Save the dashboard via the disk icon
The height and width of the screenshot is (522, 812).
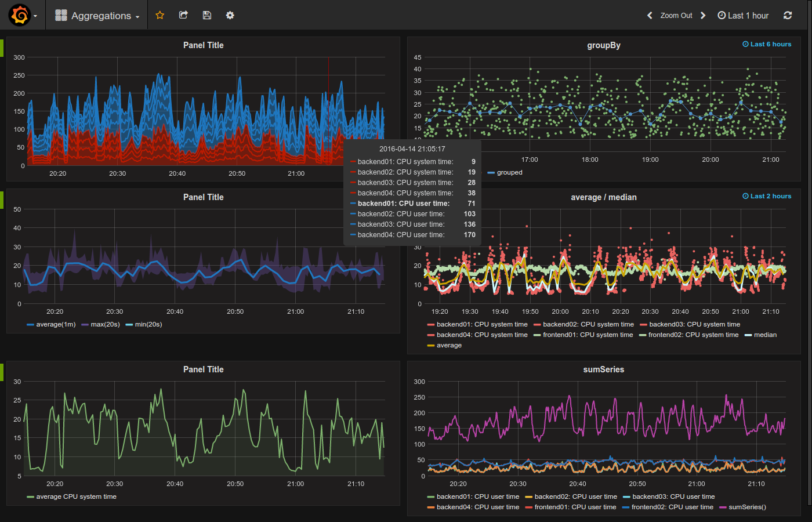click(206, 15)
